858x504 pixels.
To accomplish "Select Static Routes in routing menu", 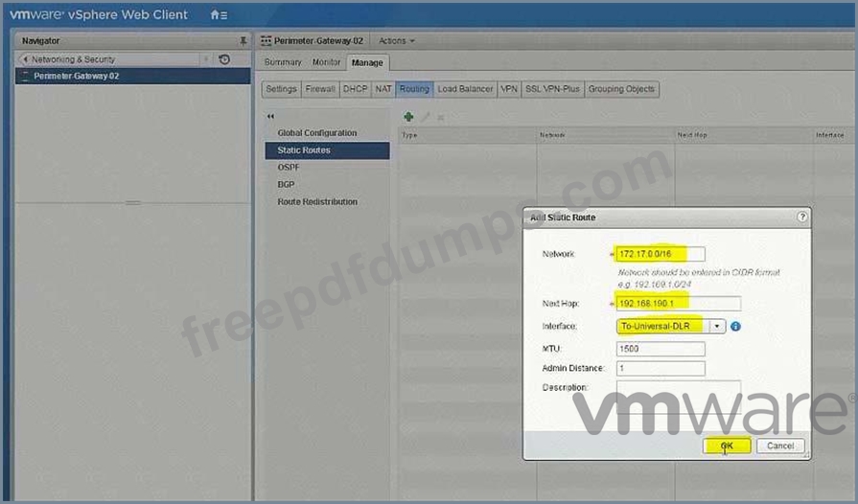I will tap(327, 150).
